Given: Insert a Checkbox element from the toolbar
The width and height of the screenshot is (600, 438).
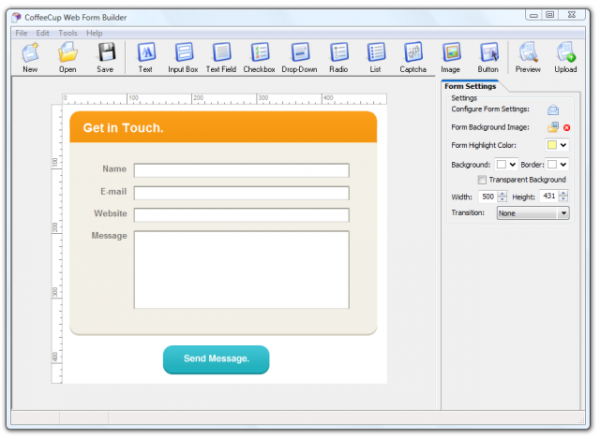Looking at the screenshot, I should pyautogui.click(x=259, y=57).
